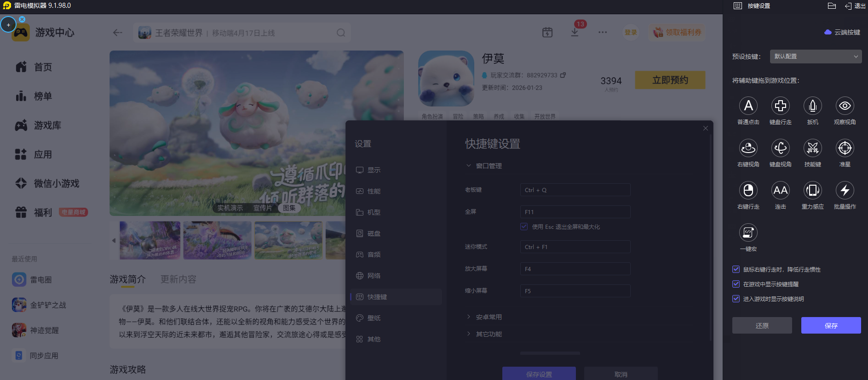Select the 重力感应 gravity sensor icon
The height and width of the screenshot is (380, 868).
coord(813,190)
